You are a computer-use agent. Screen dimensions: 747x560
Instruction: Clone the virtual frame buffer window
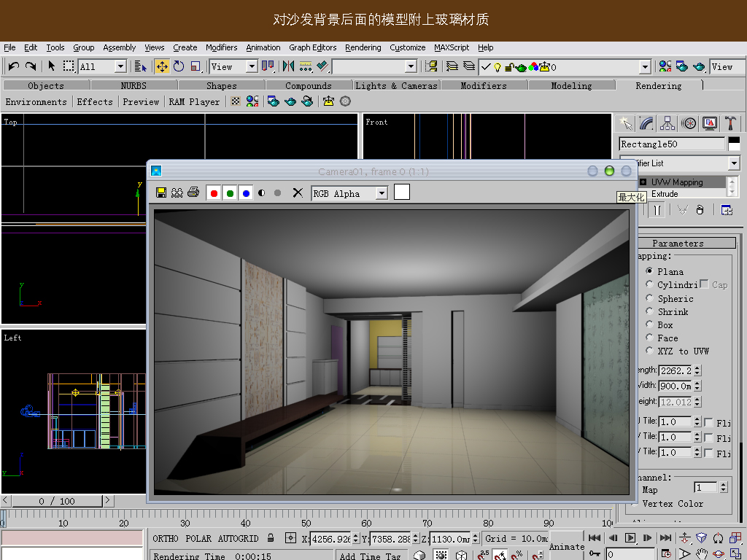[177, 192]
